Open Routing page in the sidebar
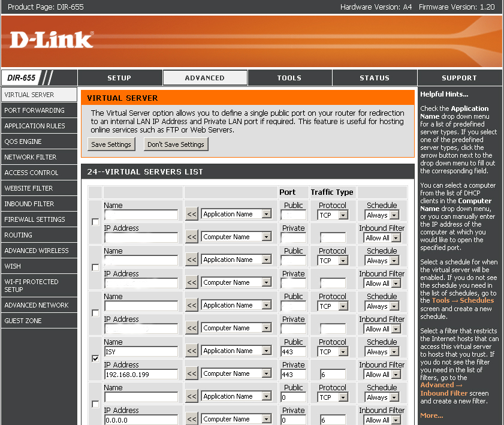This screenshot has height=425, width=504. (x=39, y=235)
